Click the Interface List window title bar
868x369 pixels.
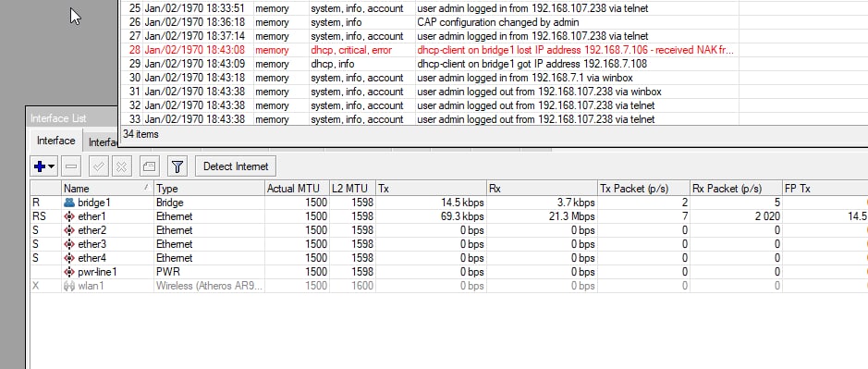click(72, 118)
